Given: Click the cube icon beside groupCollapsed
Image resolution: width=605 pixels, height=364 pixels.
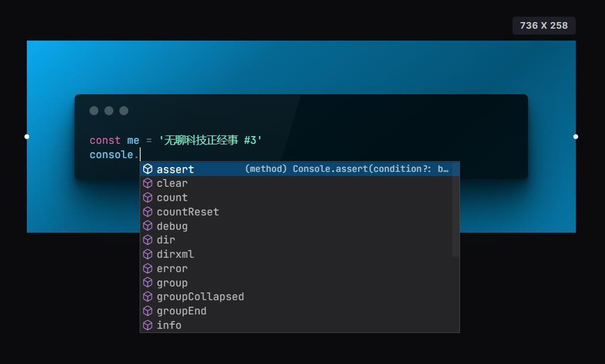Looking at the screenshot, I should click(x=148, y=297).
